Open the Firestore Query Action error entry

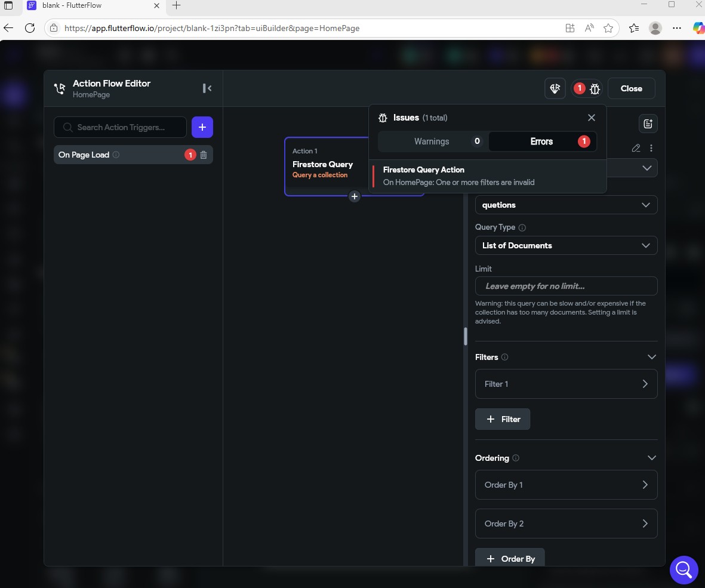pos(487,176)
